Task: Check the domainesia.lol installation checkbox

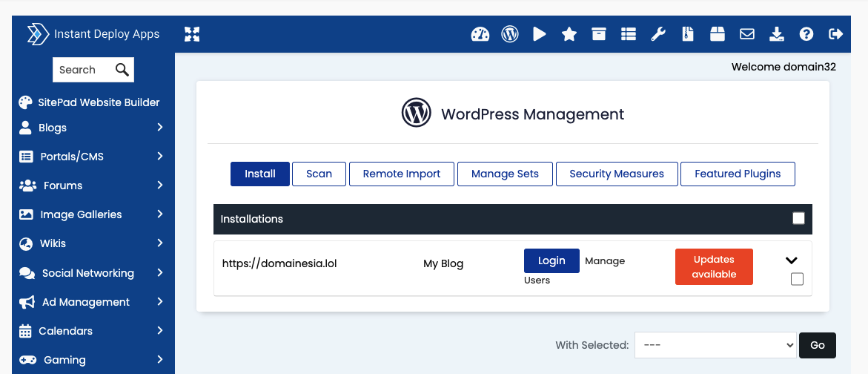Action: (x=797, y=279)
